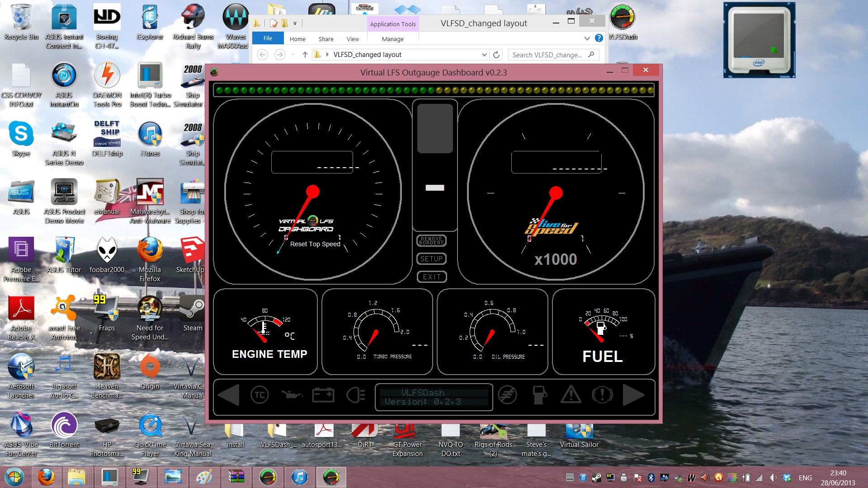The height and width of the screenshot is (488, 868).
Task: Open Quick Access Toolbar customize dropdown
Action: point(295,23)
